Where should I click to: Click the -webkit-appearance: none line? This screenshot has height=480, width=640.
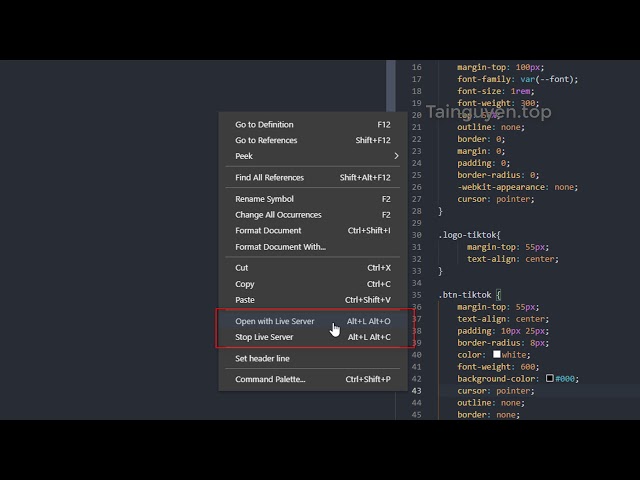point(518,187)
